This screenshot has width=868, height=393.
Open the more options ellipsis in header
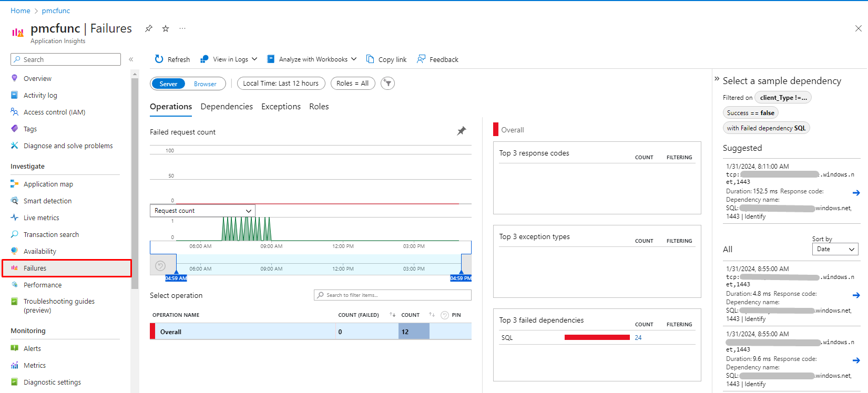[182, 28]
